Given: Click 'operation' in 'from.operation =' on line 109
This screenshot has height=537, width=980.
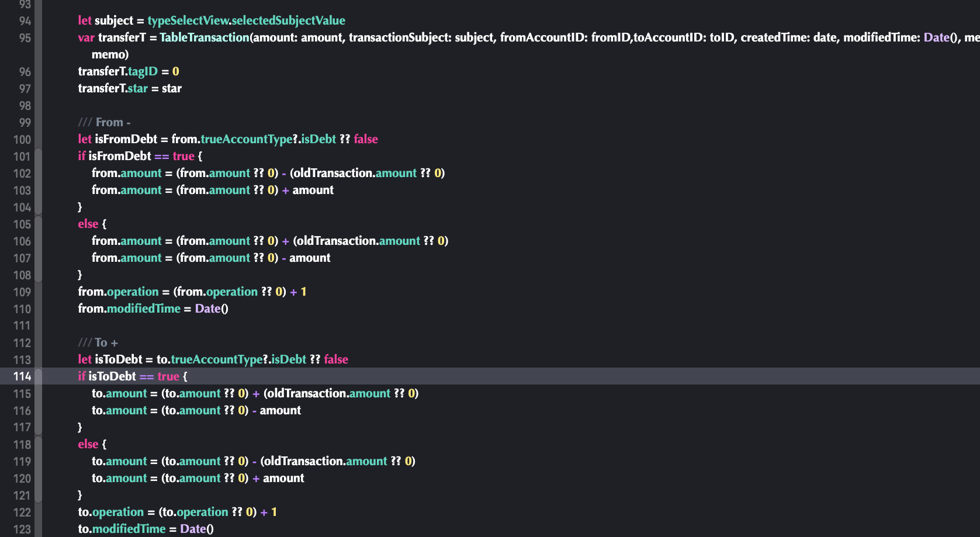Looking at the screenshot, I should coord(133,292).
